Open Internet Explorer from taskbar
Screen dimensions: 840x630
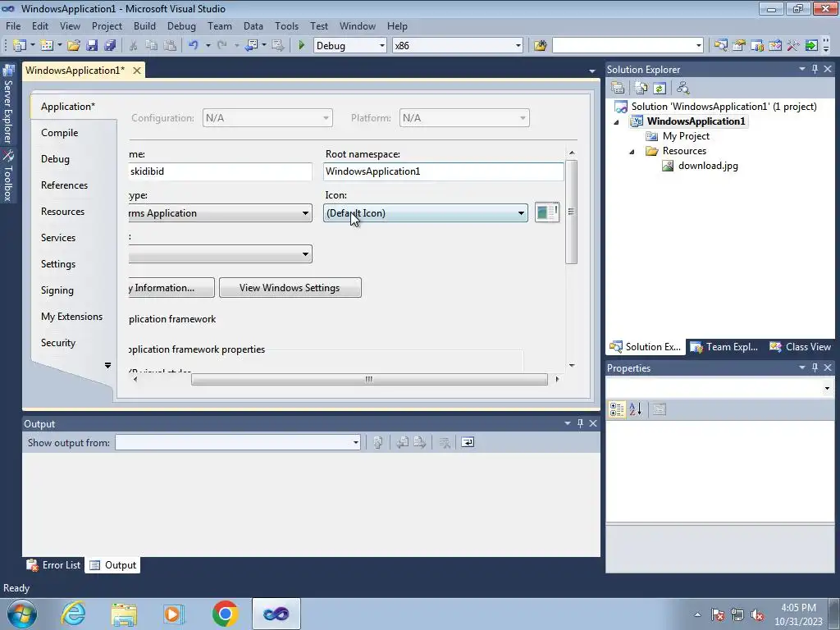point(73,614)
